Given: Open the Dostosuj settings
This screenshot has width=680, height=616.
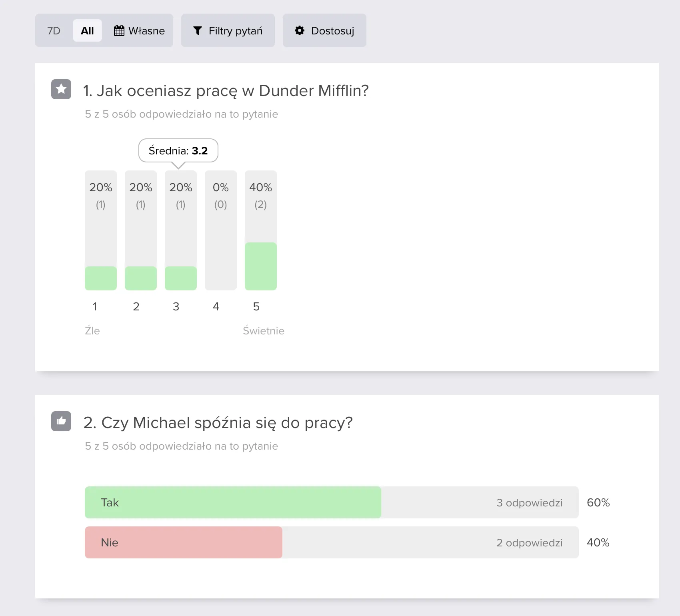Looking at the screenshot, I should tap(324, 30).
